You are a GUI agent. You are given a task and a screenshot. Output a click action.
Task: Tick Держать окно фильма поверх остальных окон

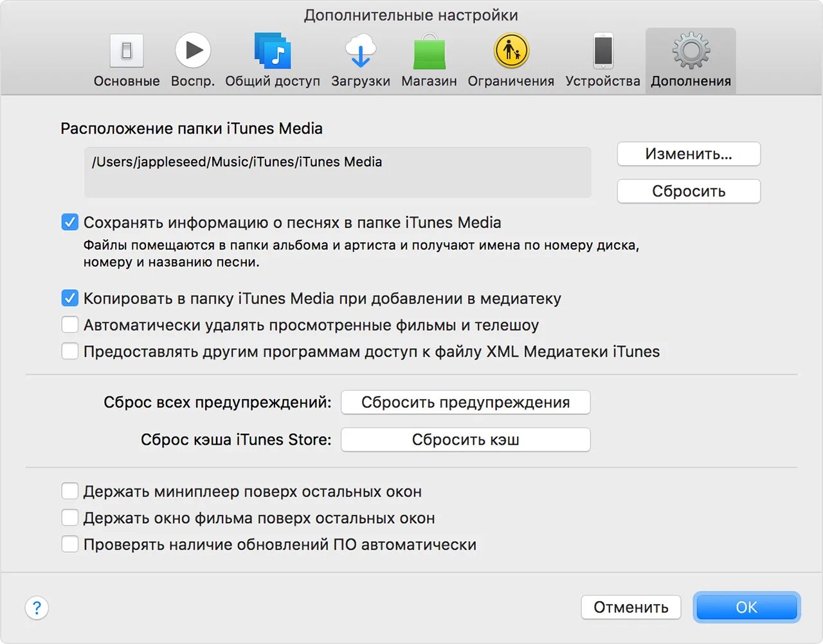[70, 518]
